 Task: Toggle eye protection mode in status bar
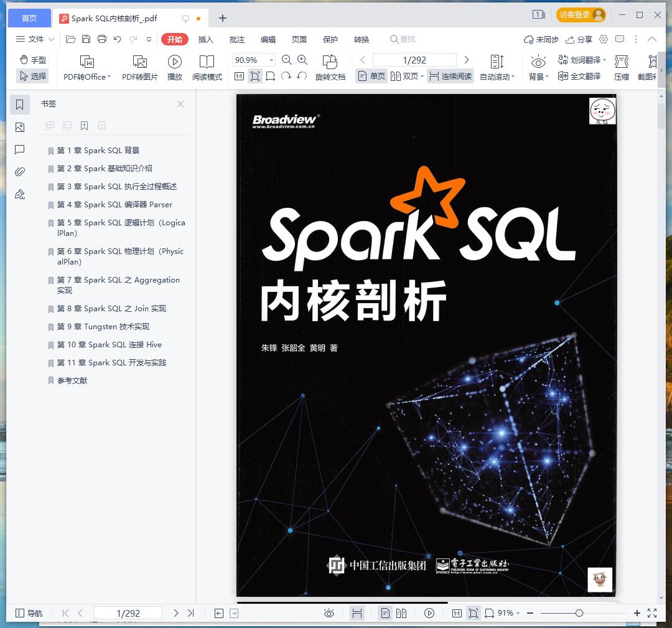329,613
